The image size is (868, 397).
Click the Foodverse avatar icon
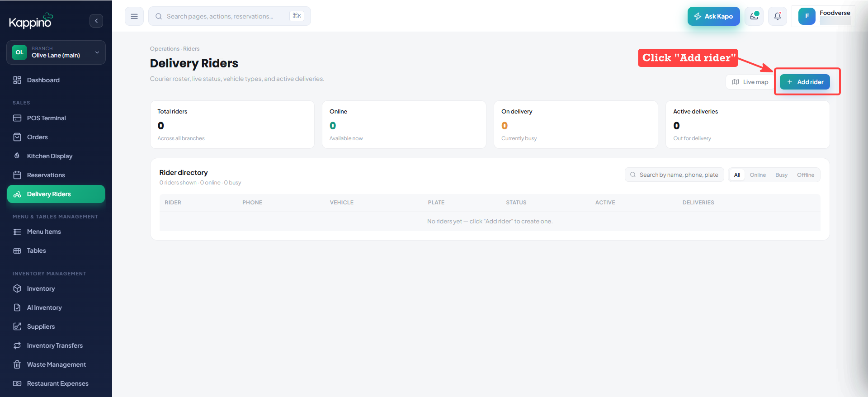[x=807, y=16]
